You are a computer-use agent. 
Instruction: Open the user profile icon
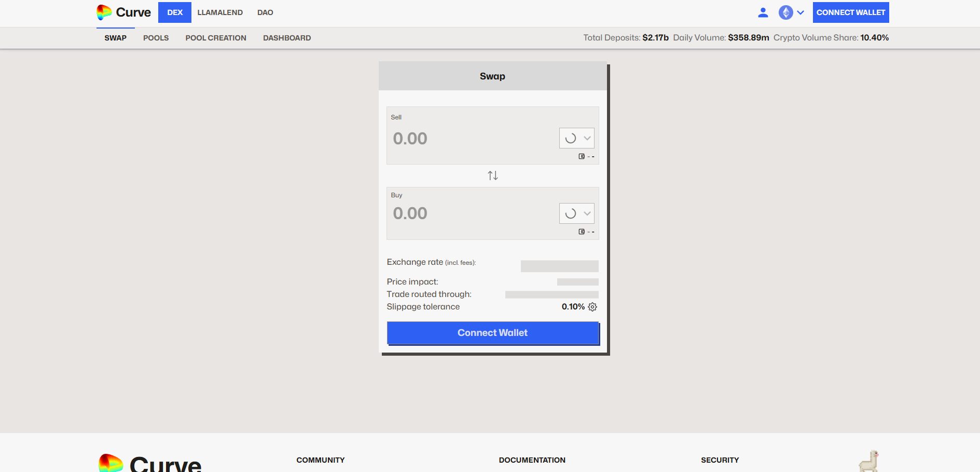tap(763, 12)
